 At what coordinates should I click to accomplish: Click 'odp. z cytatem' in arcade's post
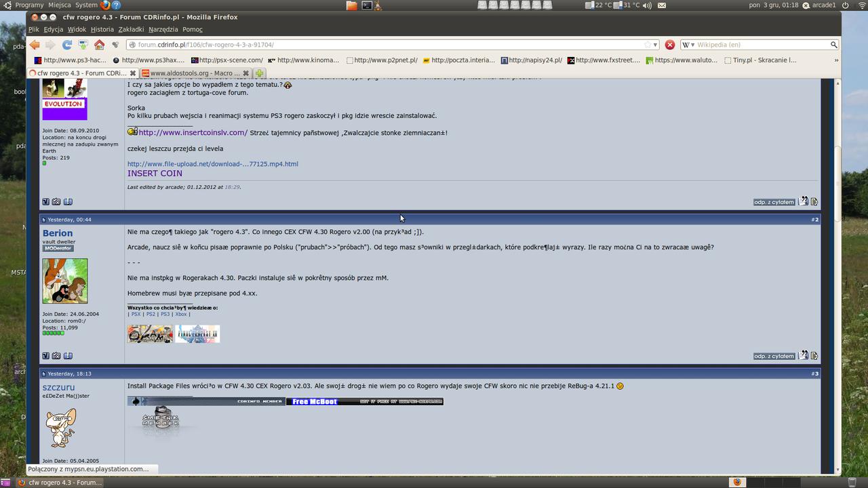[774, 202]
